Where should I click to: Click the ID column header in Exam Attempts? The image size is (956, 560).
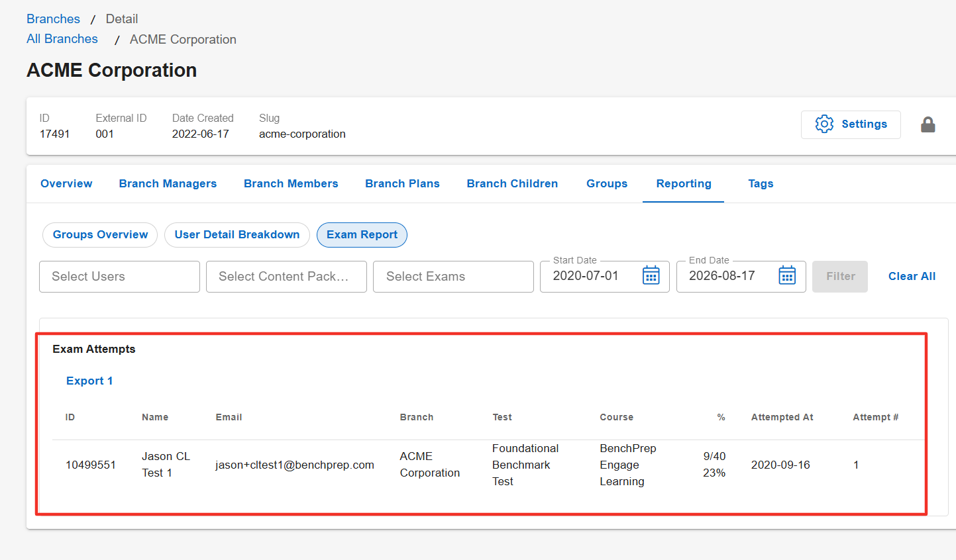click(70, 417)
